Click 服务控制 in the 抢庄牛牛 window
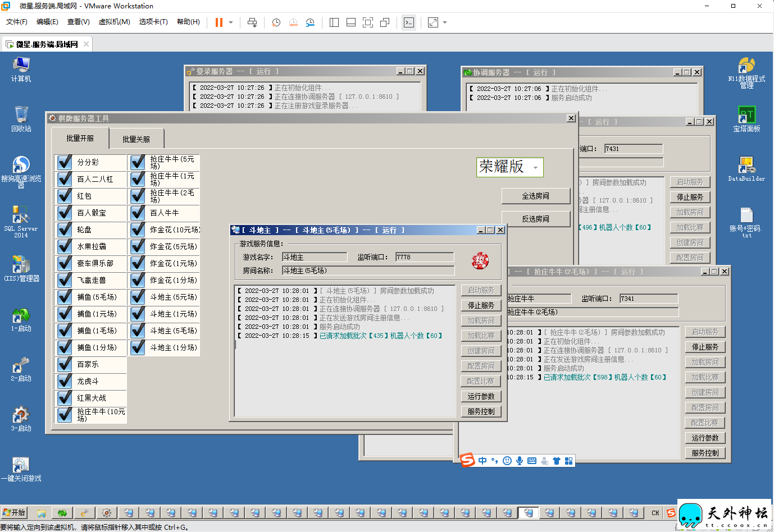Image resolution: width=774 pixels, height=532 pixels. (x=705, y=453)
